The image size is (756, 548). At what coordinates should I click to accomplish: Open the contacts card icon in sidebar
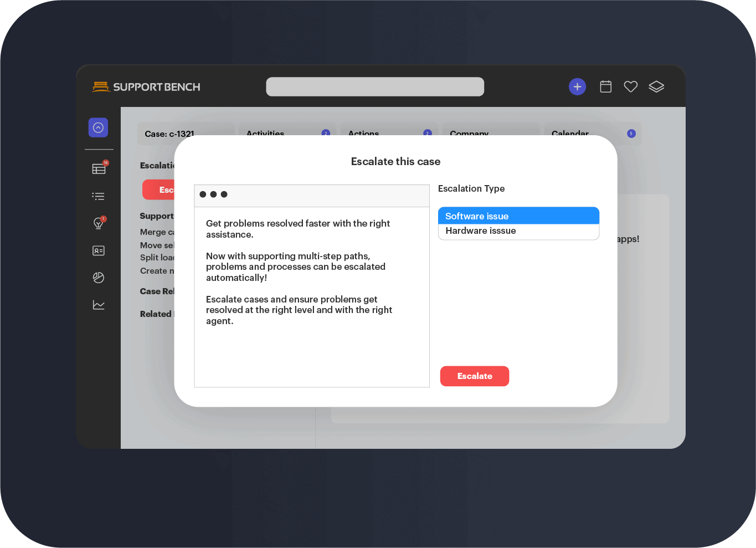point(99,250)
